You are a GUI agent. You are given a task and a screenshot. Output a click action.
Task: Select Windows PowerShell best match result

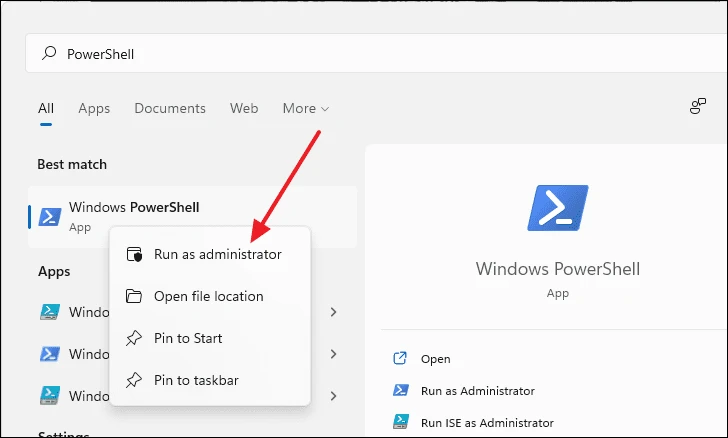coord(192,216)
